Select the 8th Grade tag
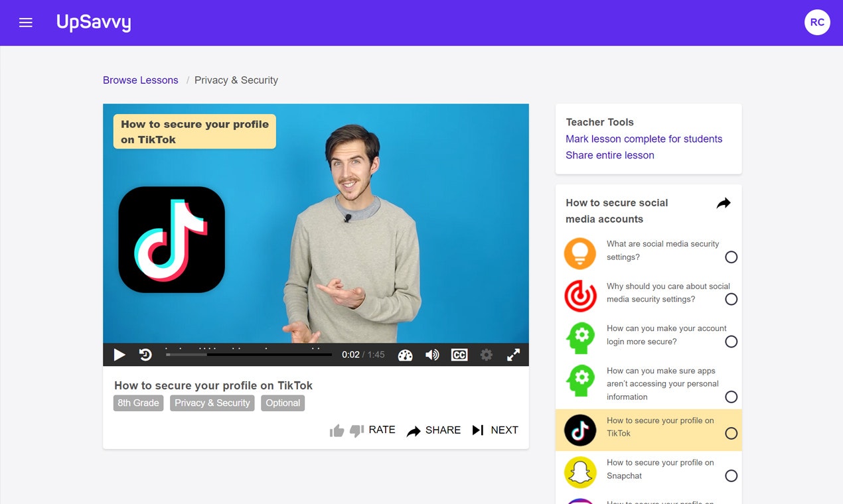 tap(138, 403)
